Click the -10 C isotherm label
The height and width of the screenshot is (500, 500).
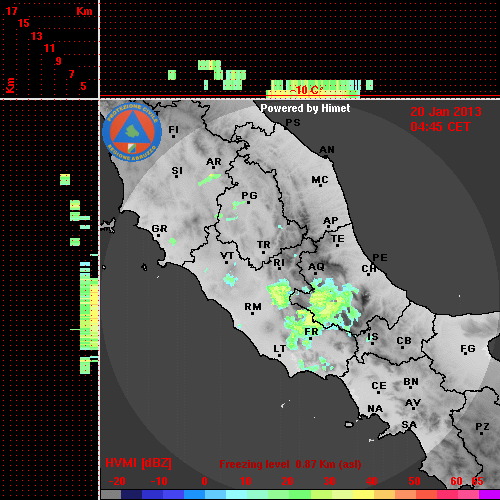tap(306, 90)
